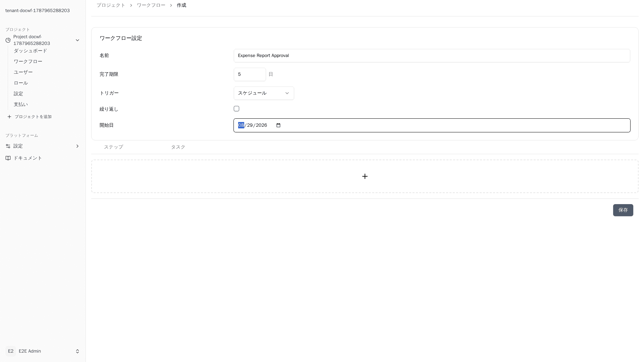This screenshot has height=362, width=644.
Task: Click the タスク column header
Action: 178,147
